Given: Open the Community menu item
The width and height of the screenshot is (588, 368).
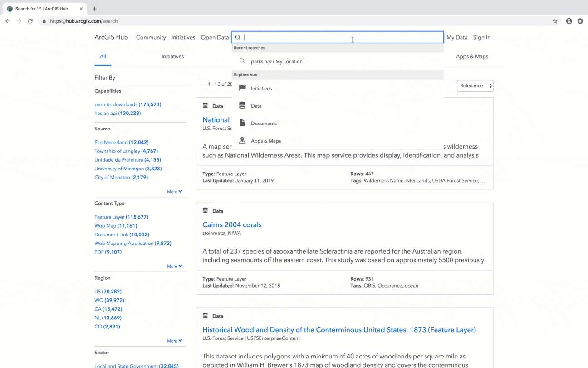Looking at the screenshot, I should pos(151,37).
